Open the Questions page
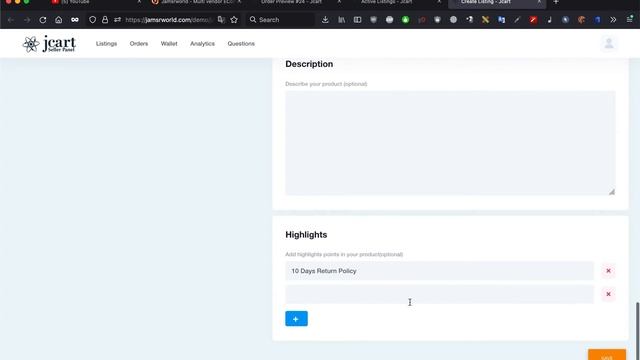640x360 pixels. [241, 44]
